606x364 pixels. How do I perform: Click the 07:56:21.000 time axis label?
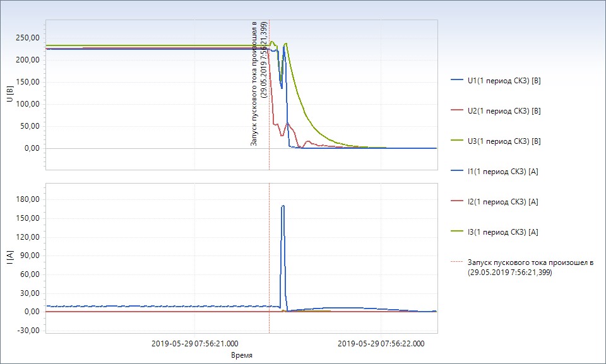point(195,344)
